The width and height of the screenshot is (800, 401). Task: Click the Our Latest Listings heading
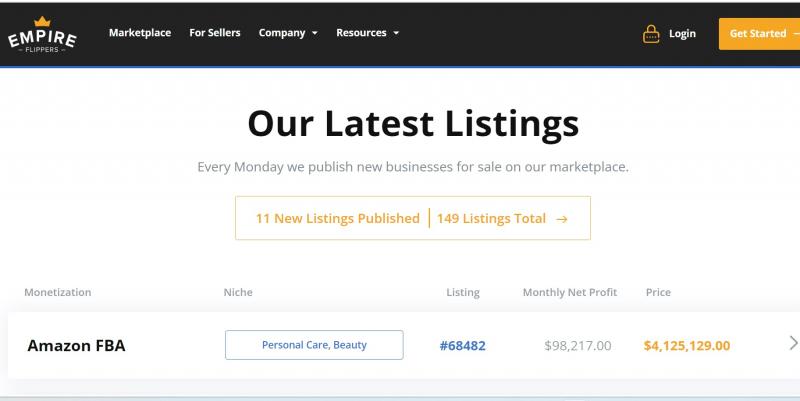[x=413, y=124]
